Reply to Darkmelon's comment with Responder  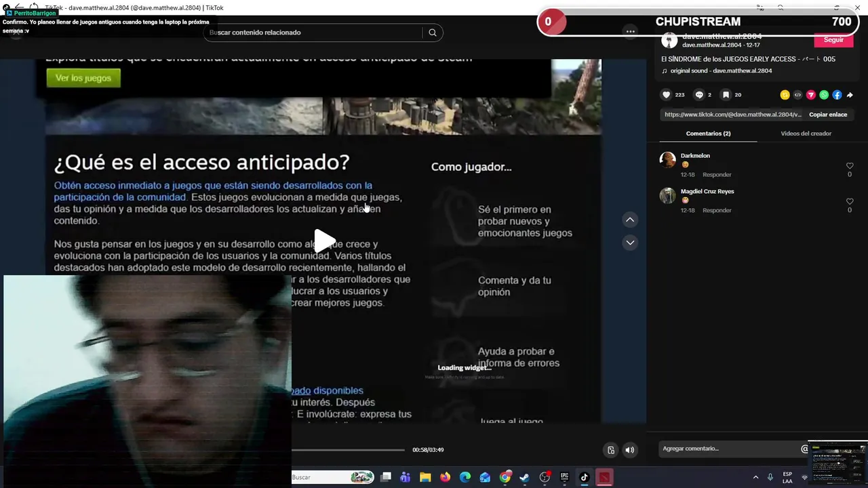tap(717, 175)
